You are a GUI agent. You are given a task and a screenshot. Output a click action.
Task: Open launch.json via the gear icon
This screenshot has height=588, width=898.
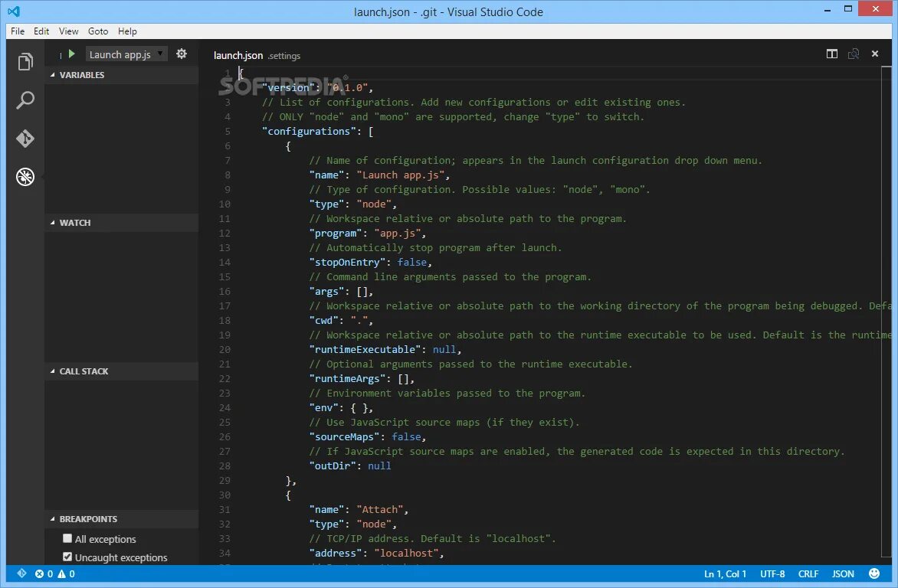point(182,54)
